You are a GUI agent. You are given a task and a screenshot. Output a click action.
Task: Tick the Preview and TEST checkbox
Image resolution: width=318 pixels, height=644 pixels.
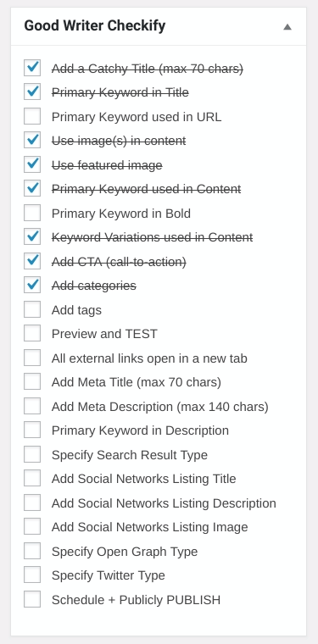[x=32, y=334]
